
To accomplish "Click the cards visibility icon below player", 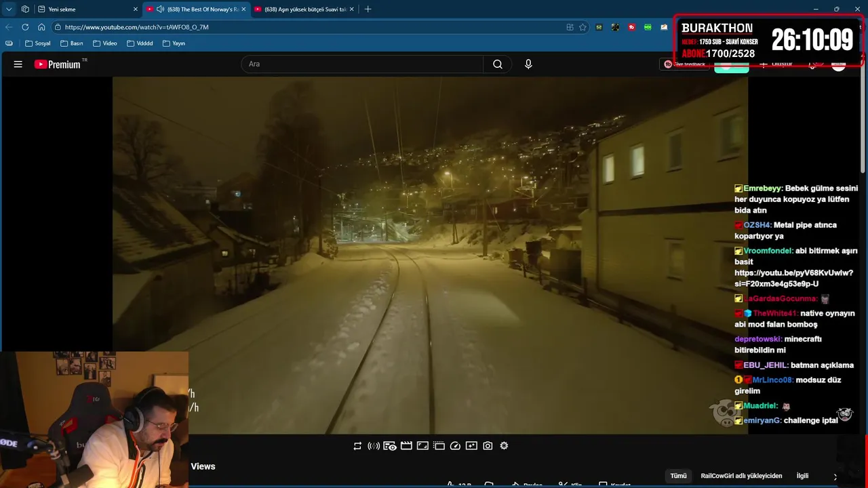I will pyautogui.click(x=390, y=446).
